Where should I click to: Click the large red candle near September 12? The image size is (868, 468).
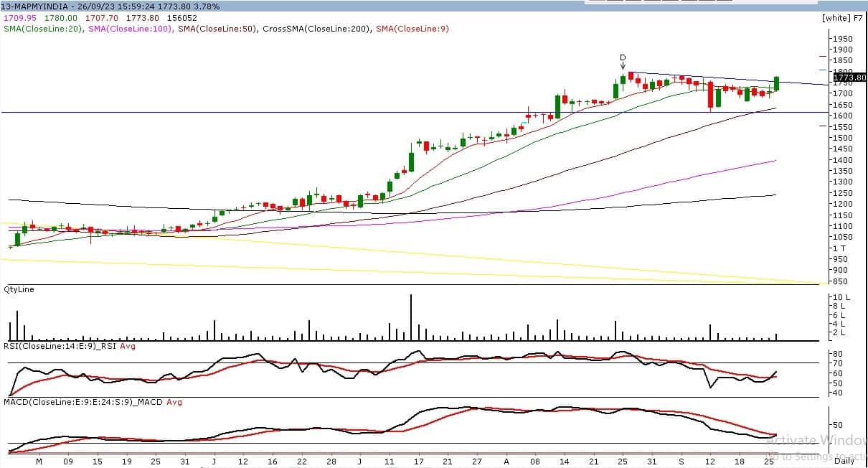(x=710, y=95)
